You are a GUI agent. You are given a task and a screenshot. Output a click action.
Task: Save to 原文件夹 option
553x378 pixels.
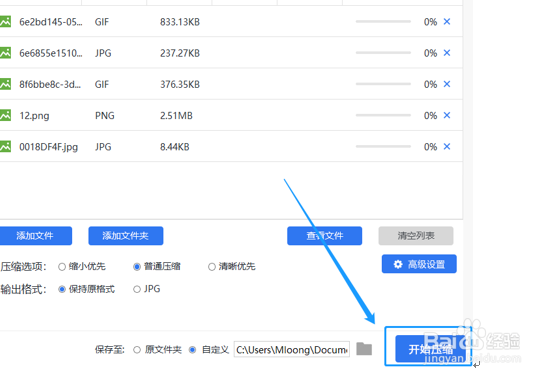coord(137,350)
